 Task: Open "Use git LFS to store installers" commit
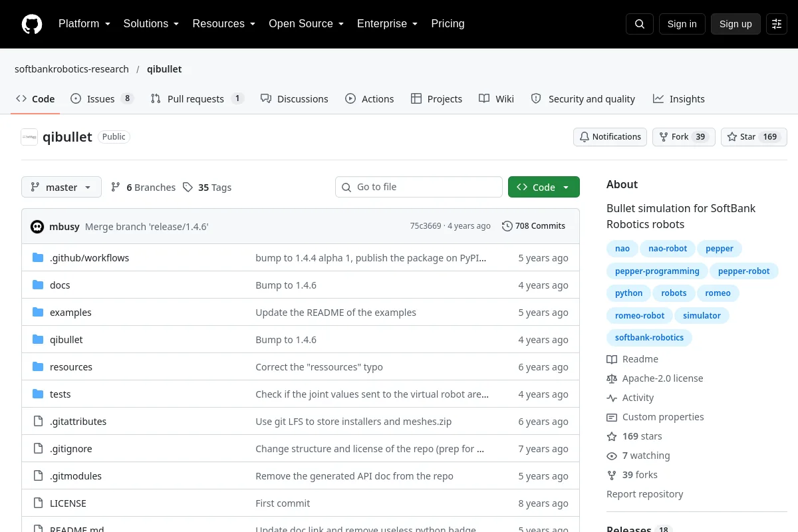tap(354, 422)
